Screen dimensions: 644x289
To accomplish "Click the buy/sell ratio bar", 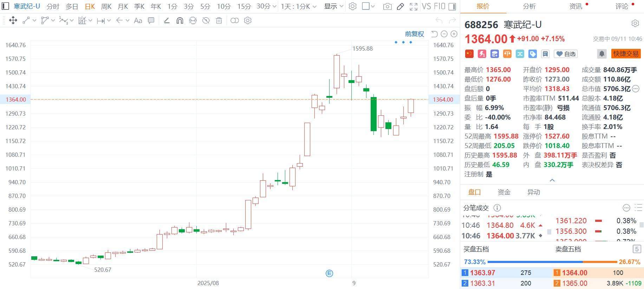I will [552, 262].
